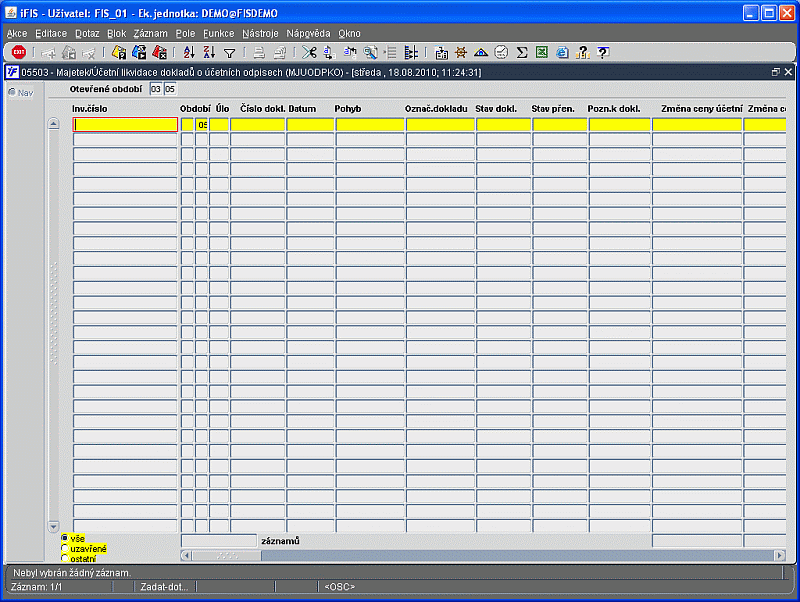
Task: Click the active yellow Inv.číslo input field
Action: coord(125,124)
